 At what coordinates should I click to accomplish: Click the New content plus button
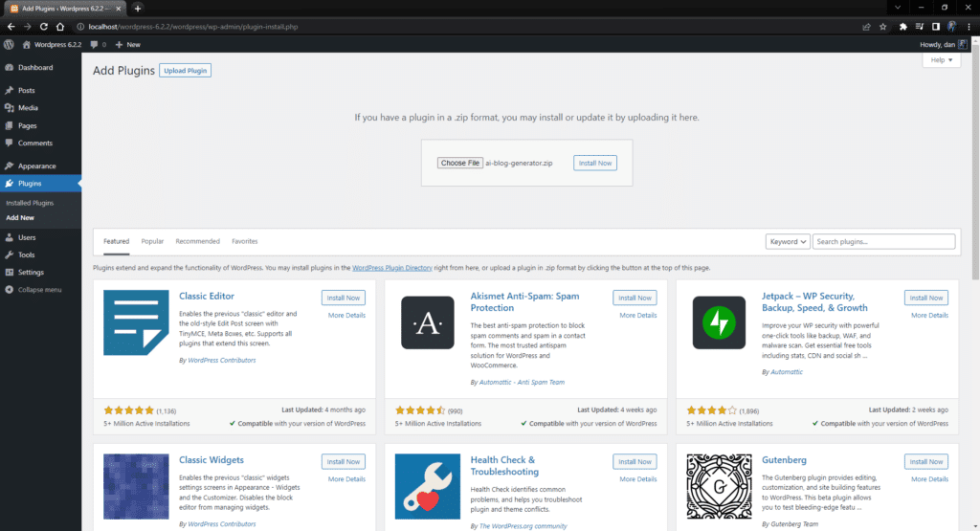click(x=127, y=44)
